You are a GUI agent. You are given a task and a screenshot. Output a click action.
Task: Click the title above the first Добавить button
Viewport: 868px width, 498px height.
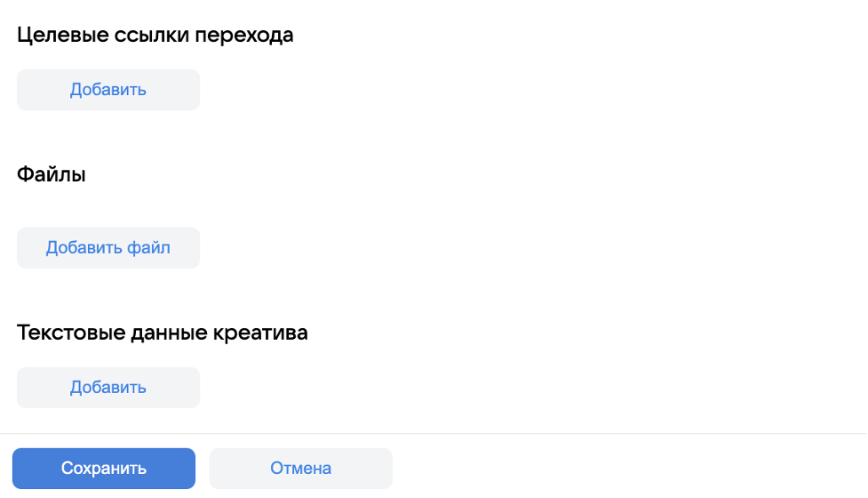coord(155,36)
